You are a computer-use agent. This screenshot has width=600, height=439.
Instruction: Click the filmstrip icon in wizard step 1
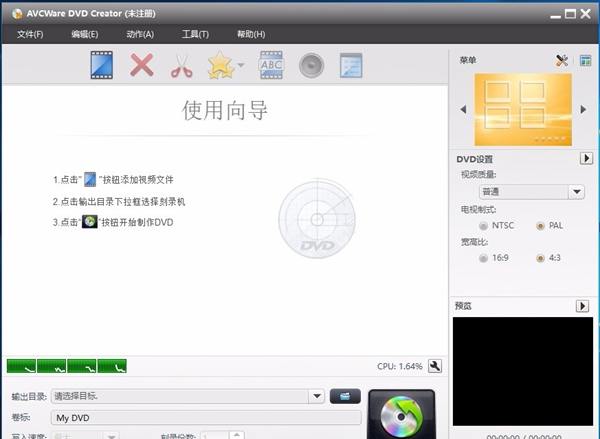[x=90, y=180]
